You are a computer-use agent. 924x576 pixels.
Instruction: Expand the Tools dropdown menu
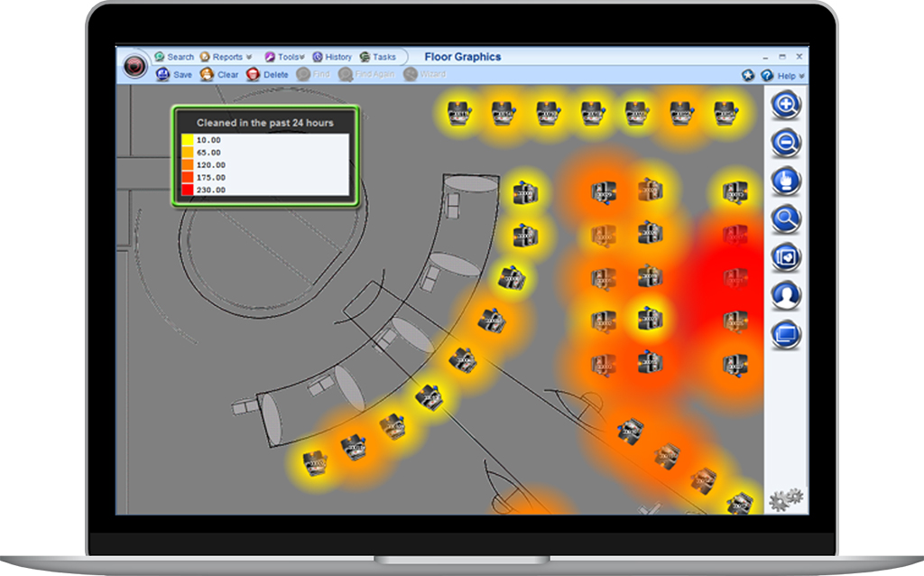pyautogui.click(x=285, y=57)
